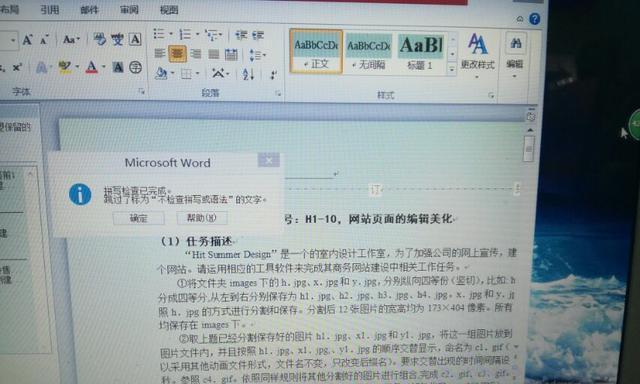Click the Multilevel List icon
Viewport: 640px width, 384px height.
[x=211, y=35]
